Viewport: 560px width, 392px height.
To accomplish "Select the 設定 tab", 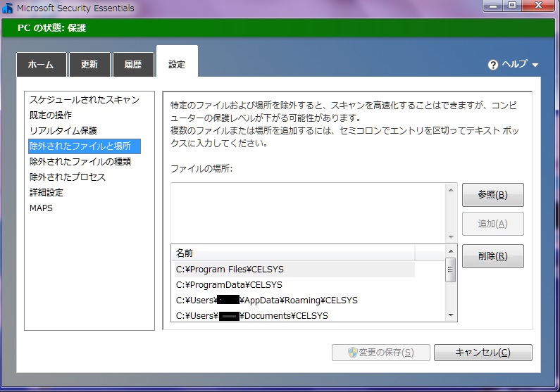I will click(177, 61).
